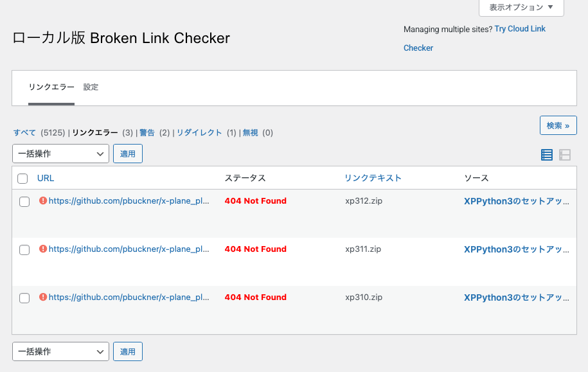Switch to the 設定 tab

91,87
